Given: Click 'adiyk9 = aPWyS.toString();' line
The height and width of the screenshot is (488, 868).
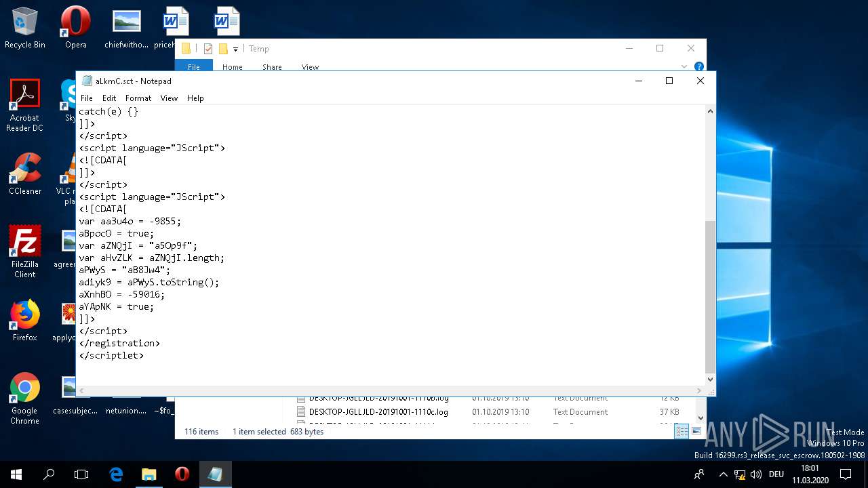Looking at the screenshot, I should [x=149, y=282].
